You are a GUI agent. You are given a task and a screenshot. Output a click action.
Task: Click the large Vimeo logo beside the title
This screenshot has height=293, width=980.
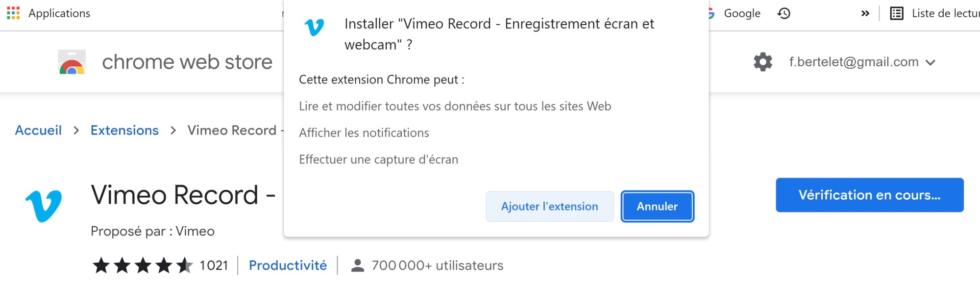[x=44, y=206]
